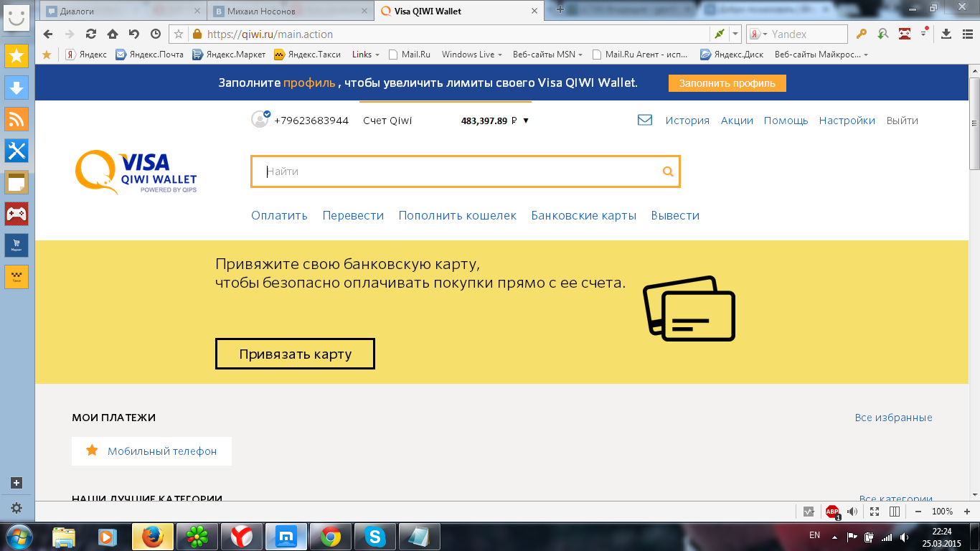Viewport: 980px width, 551px height.
Task: Switch to Михаил Носонов tab
Action: pos(291,11)
